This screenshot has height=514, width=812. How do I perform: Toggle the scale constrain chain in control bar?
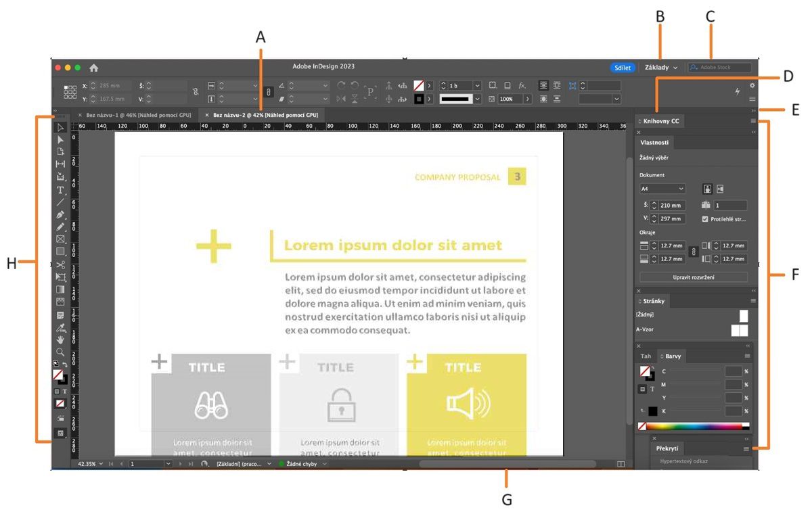268,93
